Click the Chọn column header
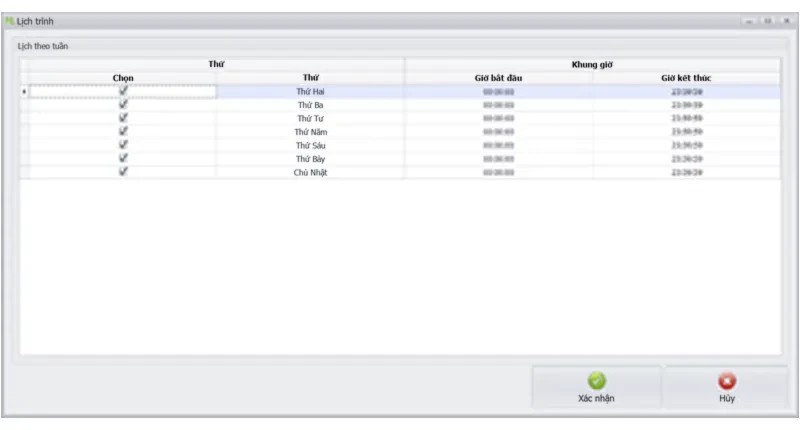The image size is (800, 430). [x=122, y=78]
